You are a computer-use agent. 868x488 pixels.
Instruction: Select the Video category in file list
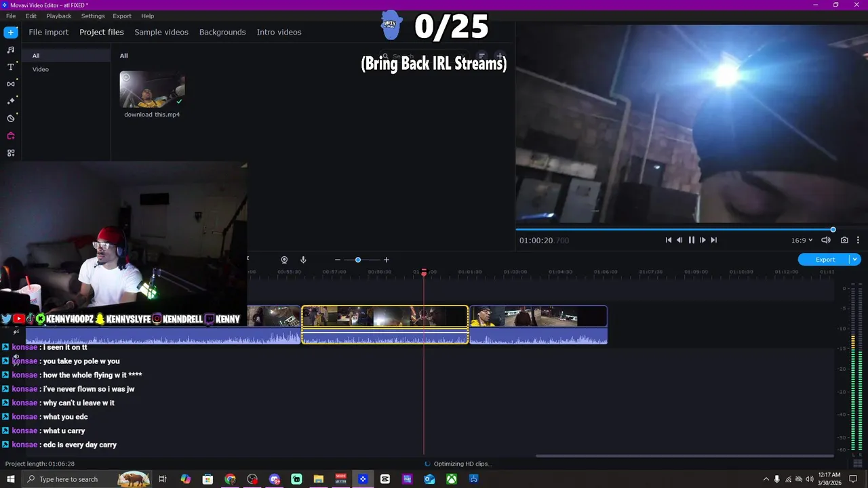(66, 69)
